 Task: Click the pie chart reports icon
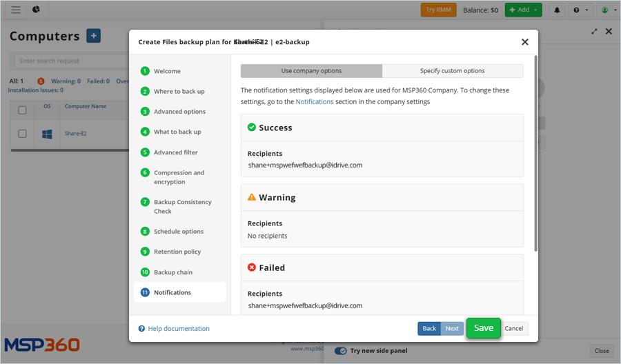[36, 10]
